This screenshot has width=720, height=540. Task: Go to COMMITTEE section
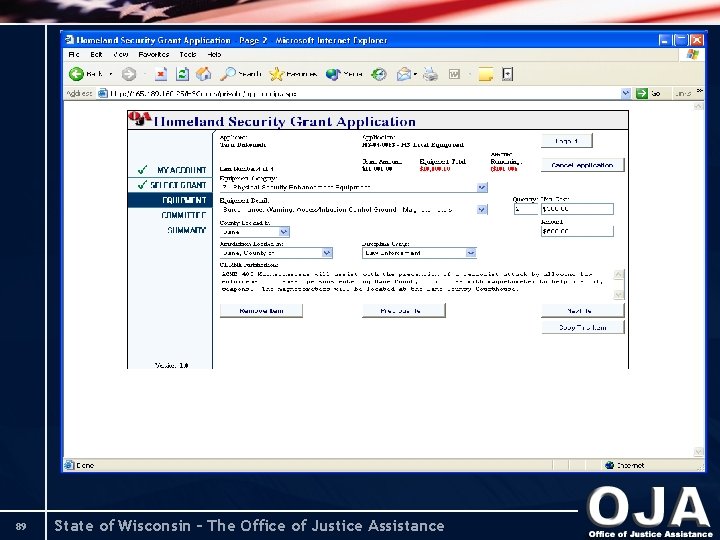click(184, 215)
